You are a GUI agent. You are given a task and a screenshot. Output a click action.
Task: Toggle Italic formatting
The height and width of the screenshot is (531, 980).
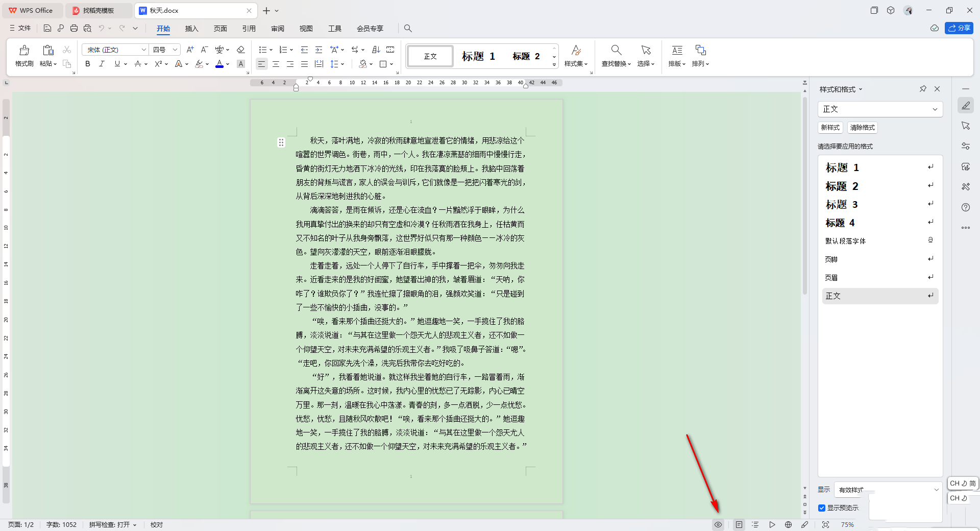point(102,64)
